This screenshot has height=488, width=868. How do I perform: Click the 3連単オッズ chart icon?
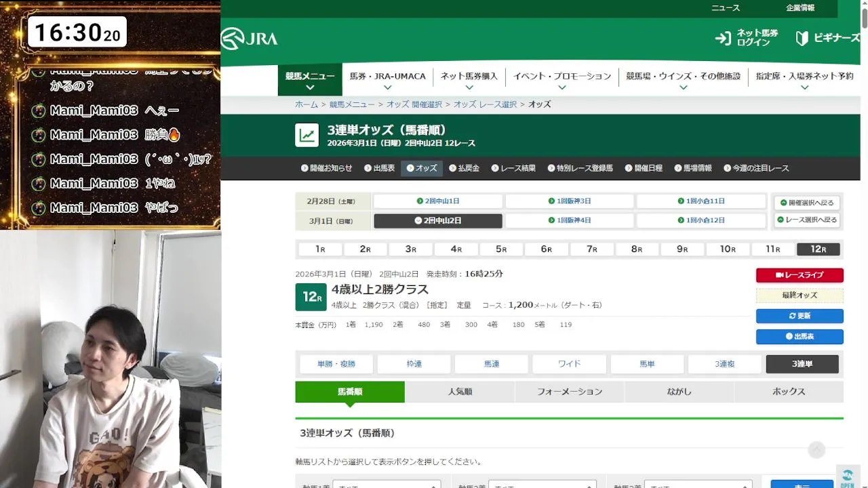tap(307, 135)
